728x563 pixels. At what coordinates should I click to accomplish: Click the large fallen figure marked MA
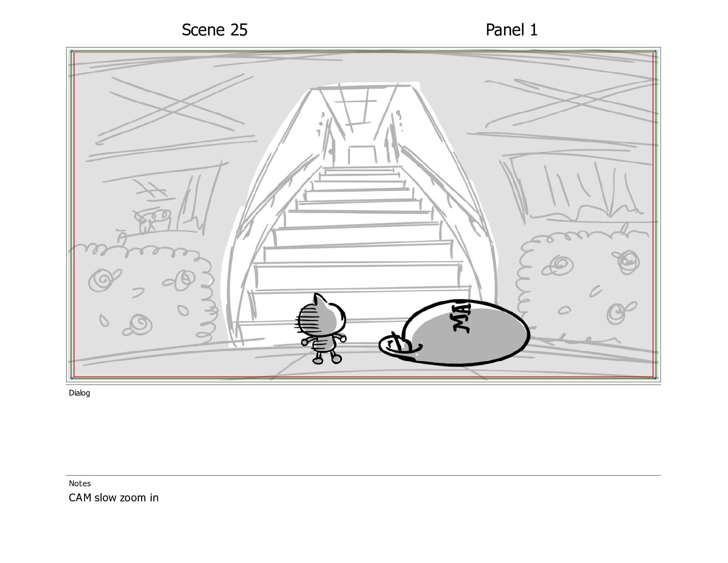pyautogui.click(x=455, y=333)
